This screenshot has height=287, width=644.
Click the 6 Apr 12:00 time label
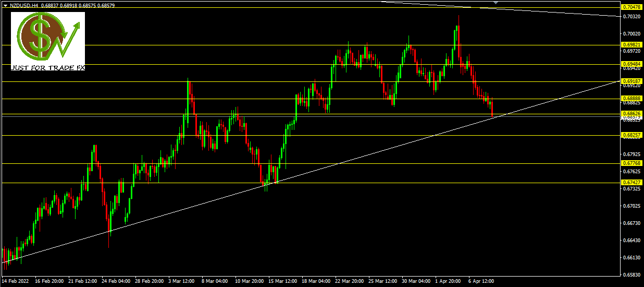click(x=481, y=281)
